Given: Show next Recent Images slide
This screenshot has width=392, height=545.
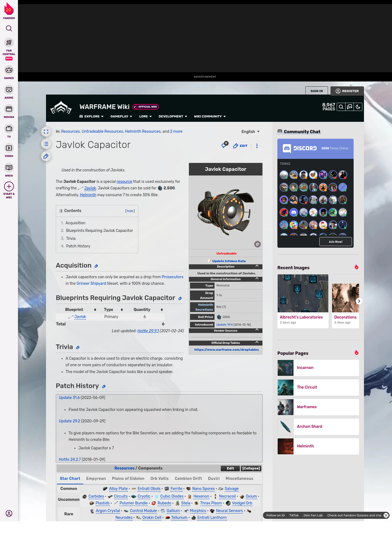Looking at the screenshot, I should (359, 301).
